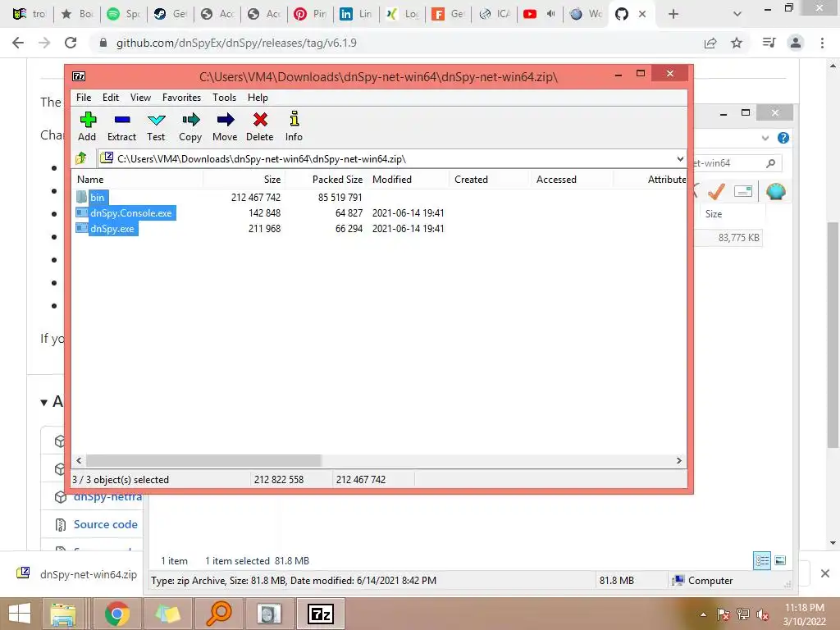
Task: Sort by the Created column header
Action: coord(489,180)
